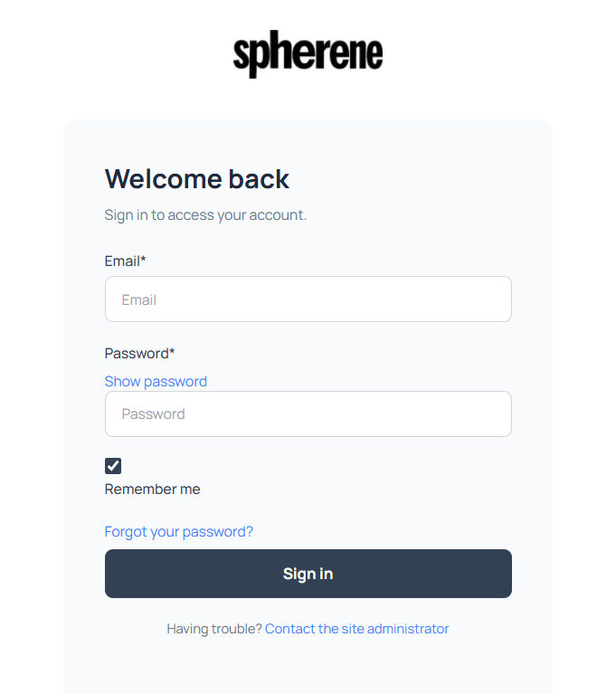616x694 pixels.
Task: Click the 'Sign in to access your account' text
Action: coord(205,215)
